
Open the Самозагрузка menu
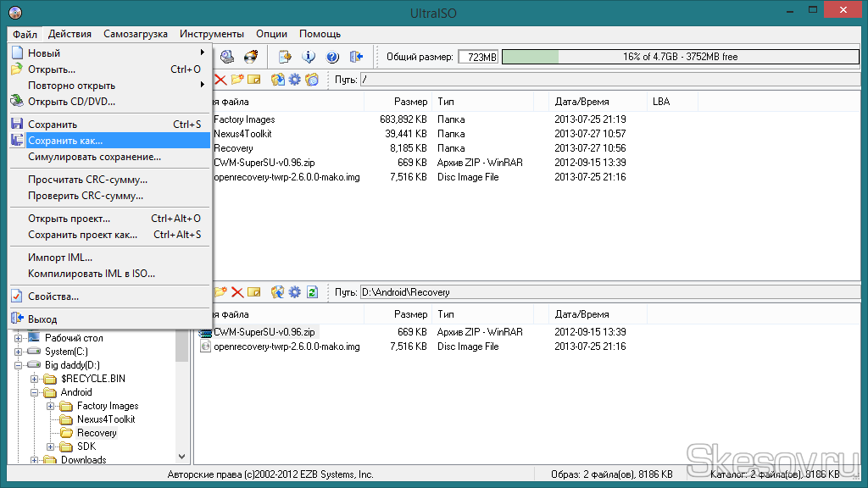coord(136,34)
